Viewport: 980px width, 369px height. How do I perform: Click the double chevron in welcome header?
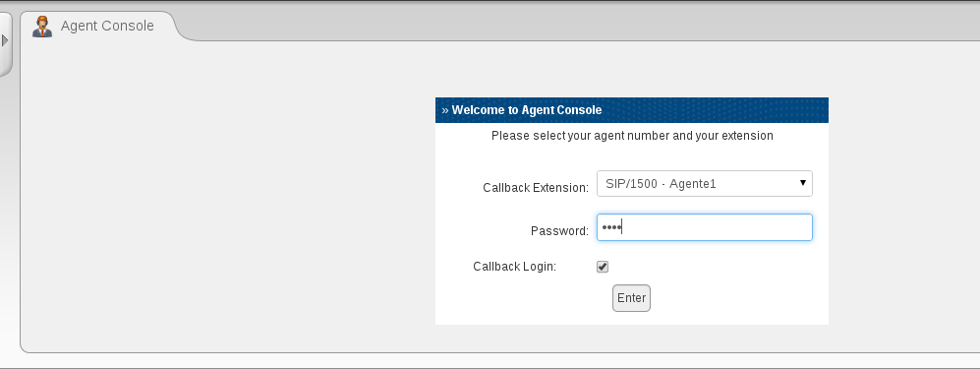pyautogui.click(x=445, y=110)
